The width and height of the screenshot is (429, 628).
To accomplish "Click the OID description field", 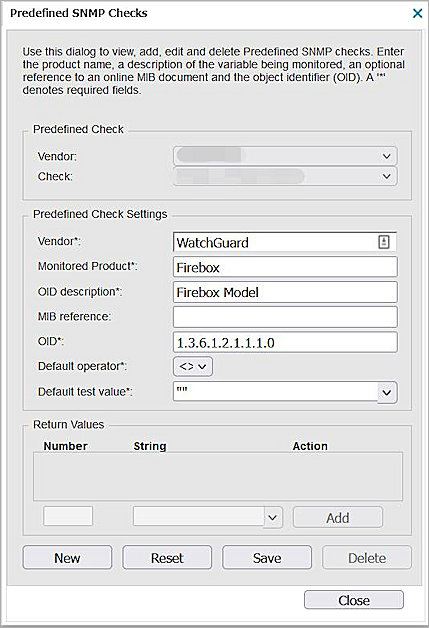I will (x=285, y=292).
